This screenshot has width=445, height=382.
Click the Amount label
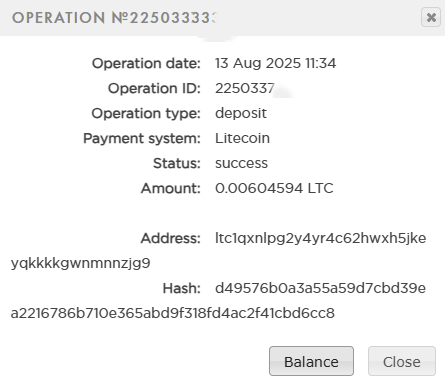pyautogui.click(x=171, y=188)
